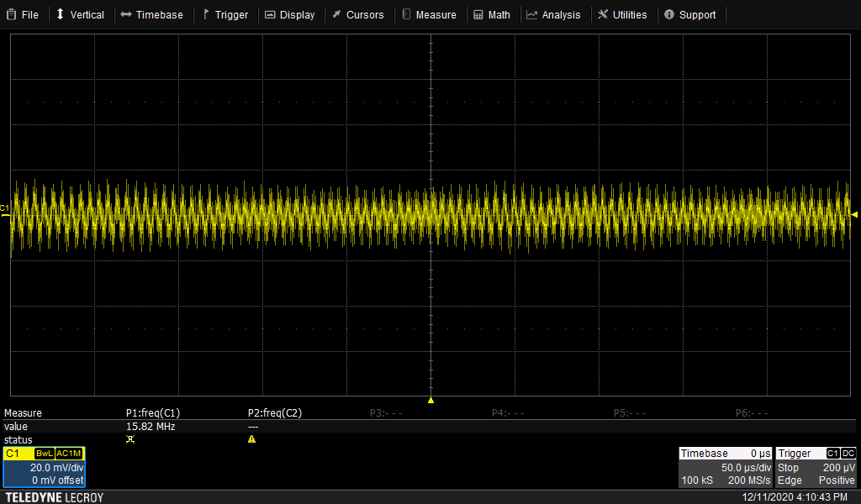Select the P1:freq(C1) measurement

coord(153,413)
